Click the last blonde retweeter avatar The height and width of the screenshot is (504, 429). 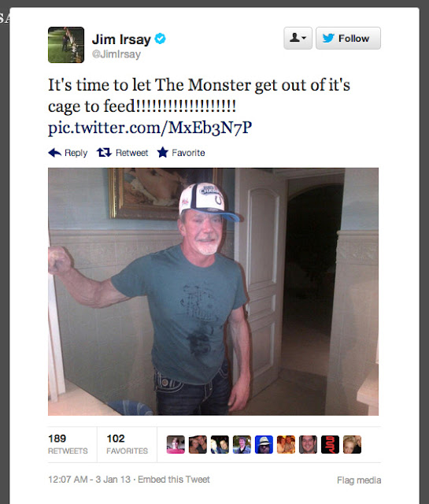click(352, 444)
